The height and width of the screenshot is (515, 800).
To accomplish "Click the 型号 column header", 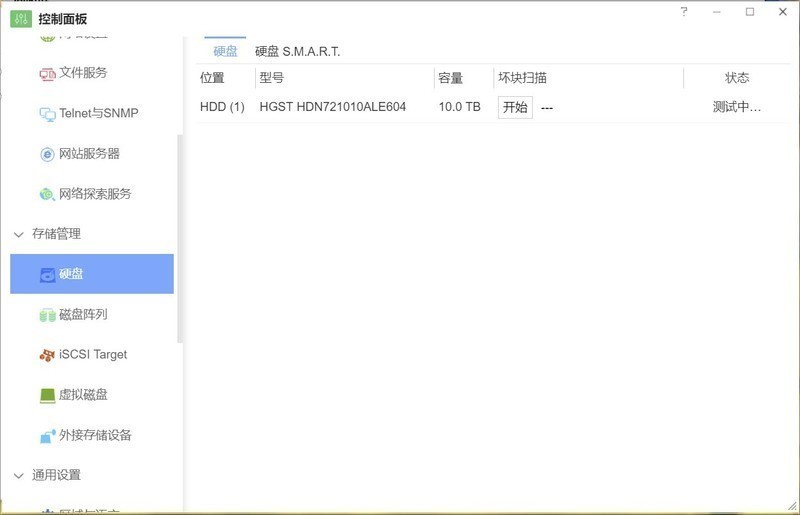I will pyautogui.click(x=271, y=78).
